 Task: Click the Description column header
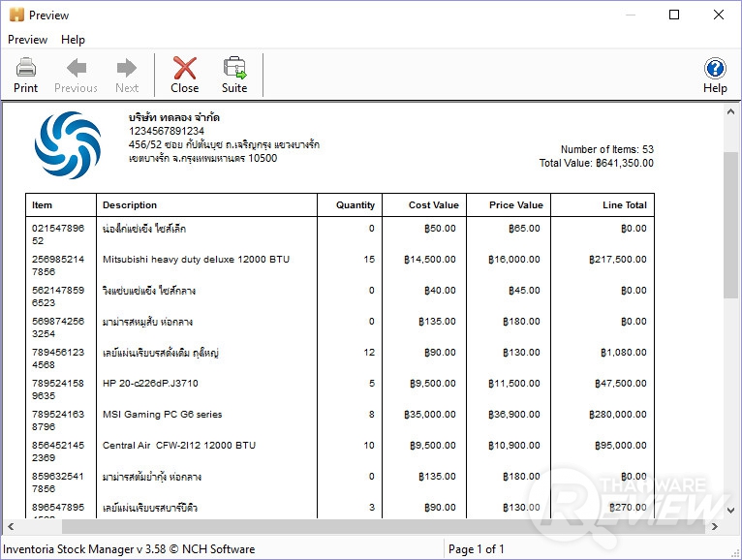[130, 205]
